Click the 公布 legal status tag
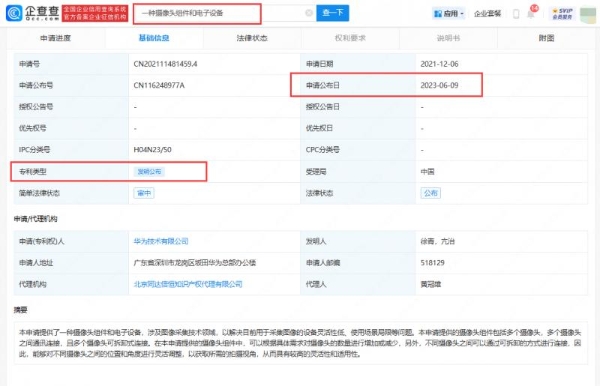The width and height of the screenshot is (600, 386). point(430,193)
